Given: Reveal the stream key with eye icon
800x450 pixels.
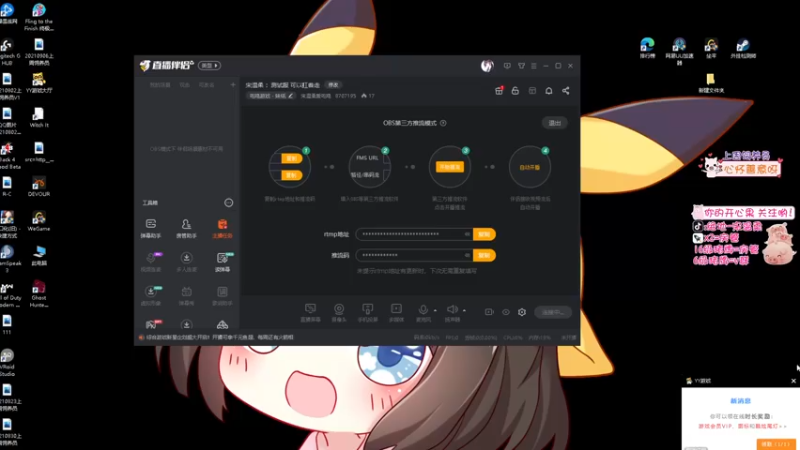Looking at the screenshot, I should (x=467, y=255).
